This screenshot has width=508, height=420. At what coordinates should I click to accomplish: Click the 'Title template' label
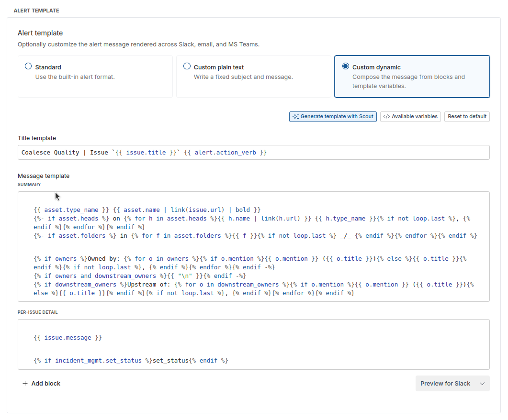pyautogui.click(x=36, y=138)
